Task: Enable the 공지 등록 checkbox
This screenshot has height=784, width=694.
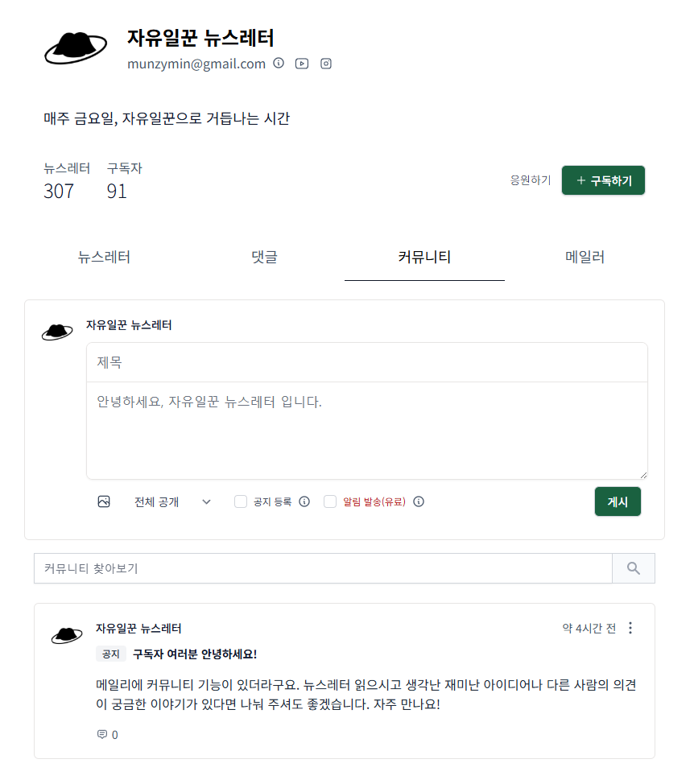Action: tap(240, 501)
